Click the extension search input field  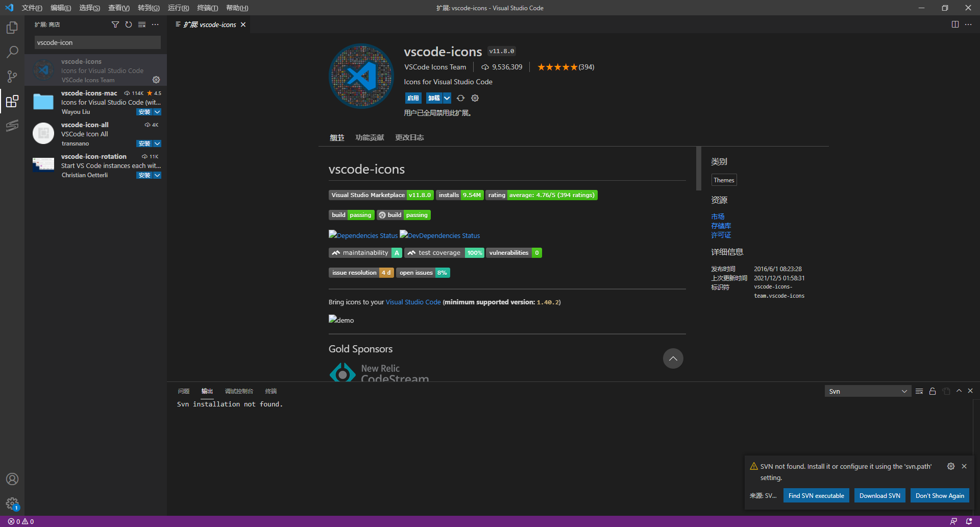tap(97, 42)
